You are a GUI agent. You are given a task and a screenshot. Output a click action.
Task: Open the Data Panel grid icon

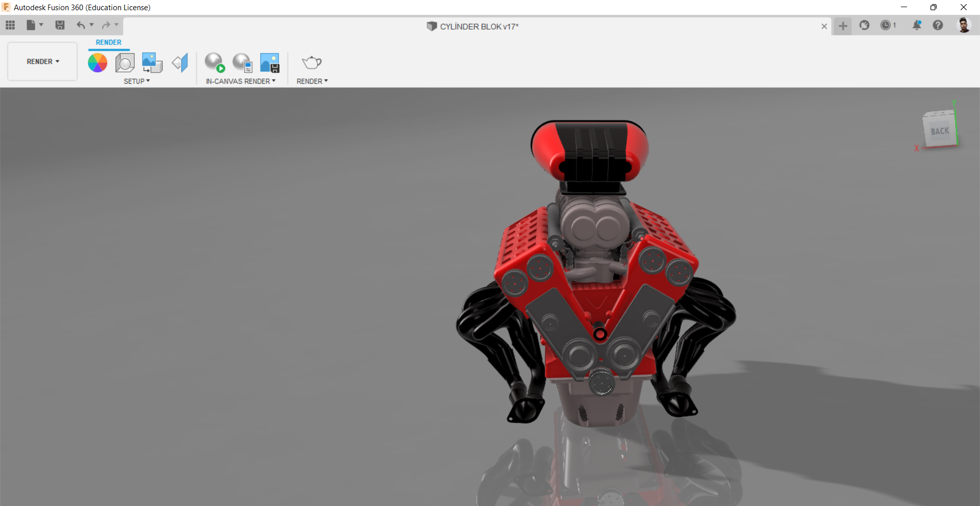pos(10,25)
